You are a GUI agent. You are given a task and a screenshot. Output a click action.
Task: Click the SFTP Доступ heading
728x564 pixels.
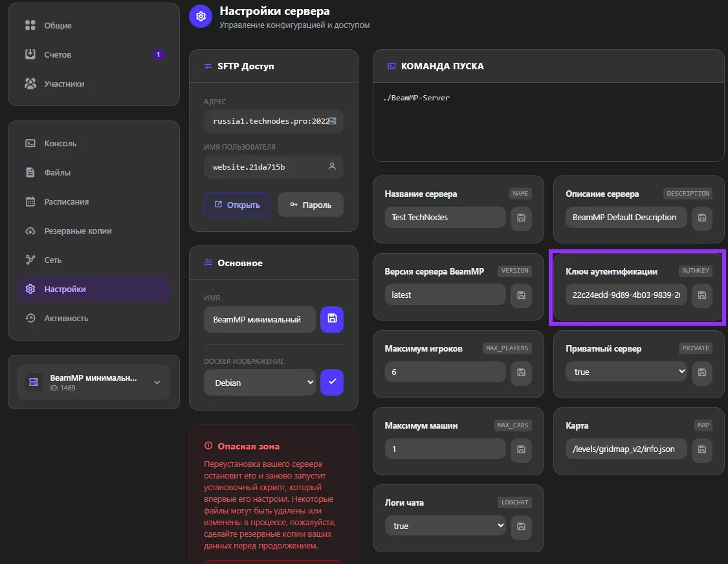coord(246,67)
